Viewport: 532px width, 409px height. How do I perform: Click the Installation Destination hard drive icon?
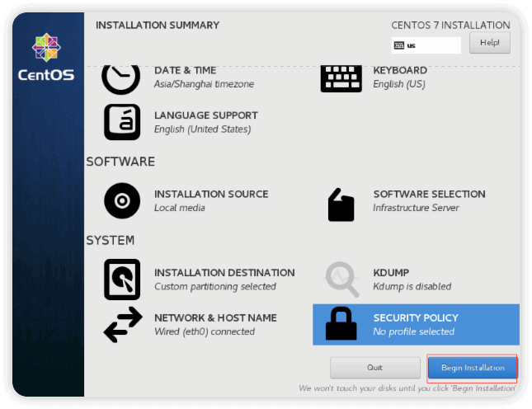[122, 280]
